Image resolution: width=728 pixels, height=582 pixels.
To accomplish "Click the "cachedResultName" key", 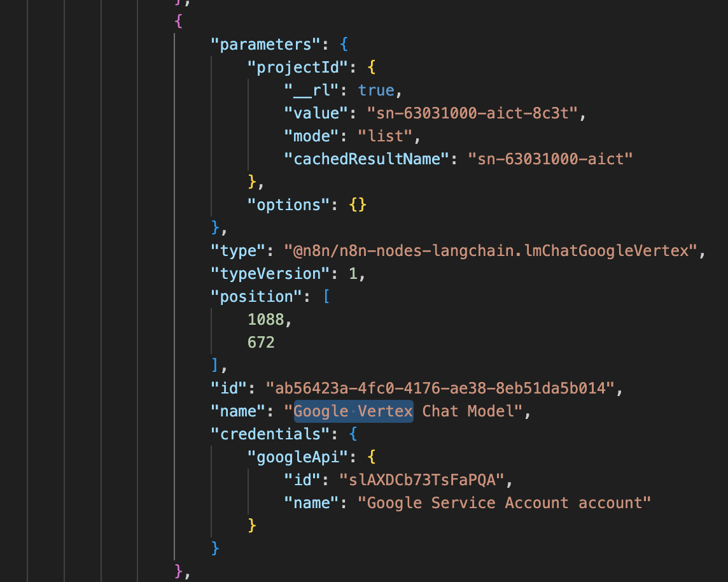I will (x=367, y=159).
